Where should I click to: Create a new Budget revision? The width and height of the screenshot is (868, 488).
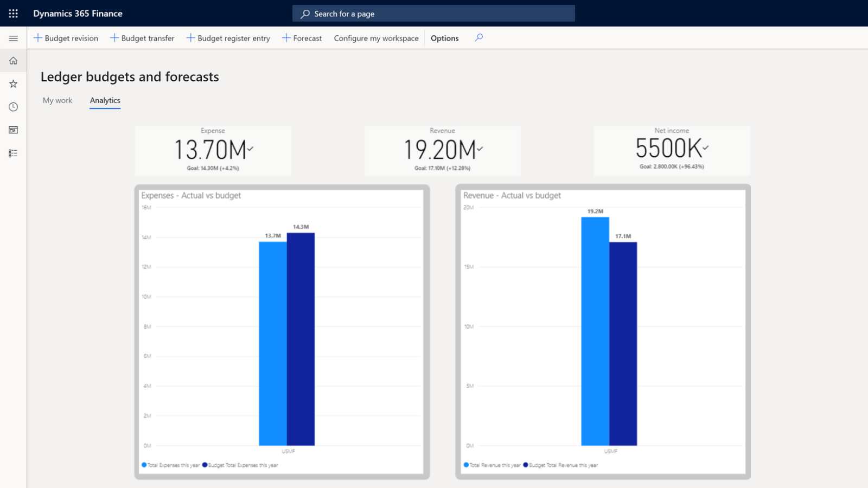tap(66, 38)
